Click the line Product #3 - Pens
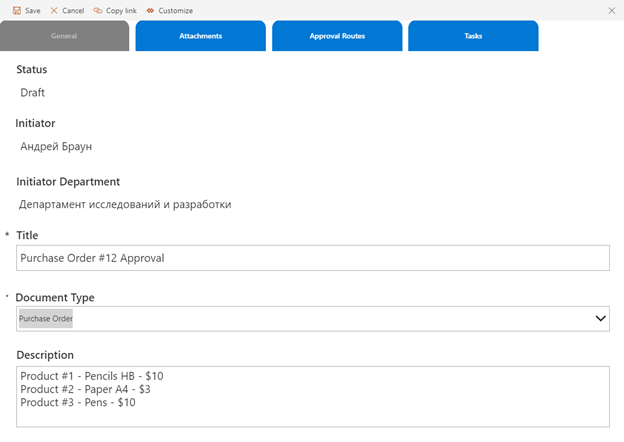Viewport: 624px width, 442px height. coord(78,402)
